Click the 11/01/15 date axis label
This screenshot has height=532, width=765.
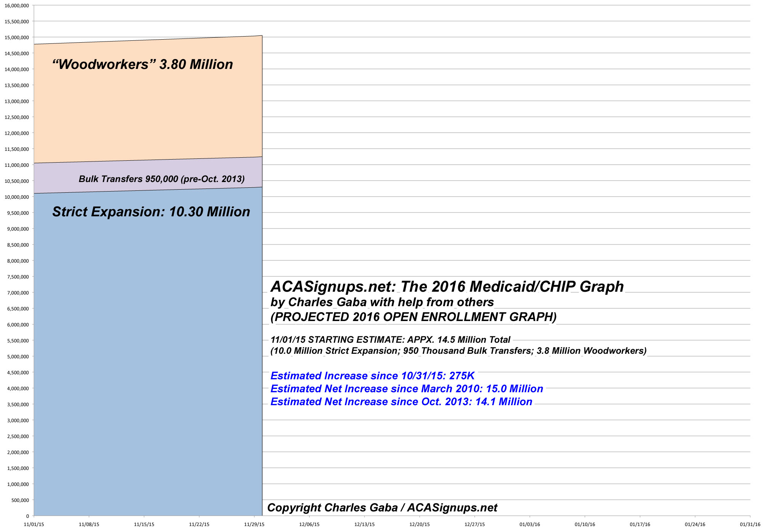pyautogui.click(x=34, y=524)
